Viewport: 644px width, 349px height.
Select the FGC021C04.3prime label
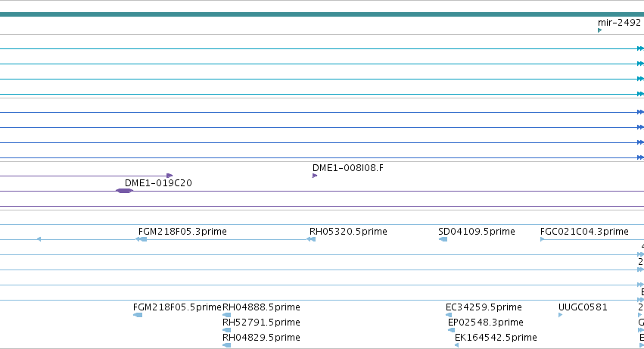pyautogui.click(x=584, y=232)
